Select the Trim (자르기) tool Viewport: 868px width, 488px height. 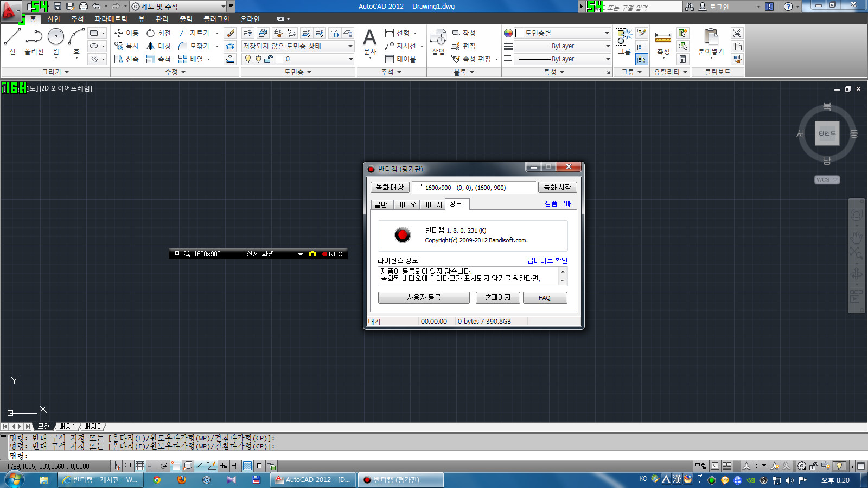pyautogui.click(x=194, y=33)
